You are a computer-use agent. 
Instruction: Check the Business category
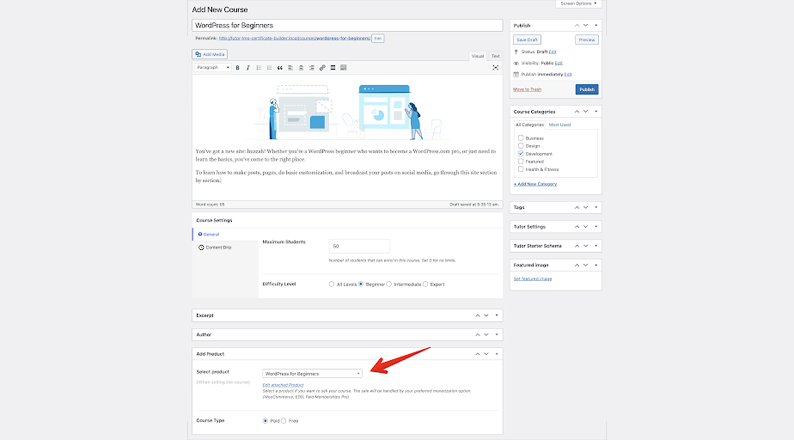(x=521, y=138)
